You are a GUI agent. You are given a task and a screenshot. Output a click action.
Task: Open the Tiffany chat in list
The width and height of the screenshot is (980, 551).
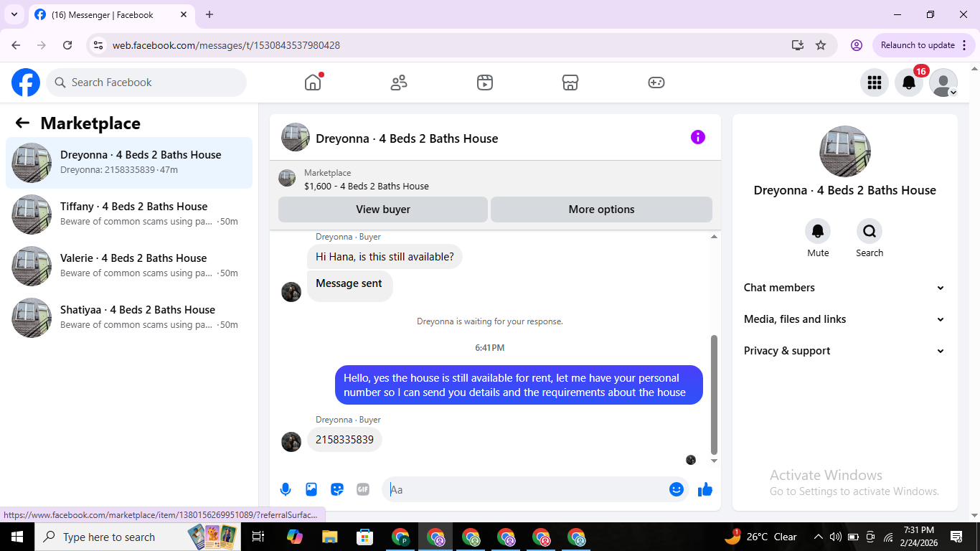pyautogui.click(x=129, y=215)
